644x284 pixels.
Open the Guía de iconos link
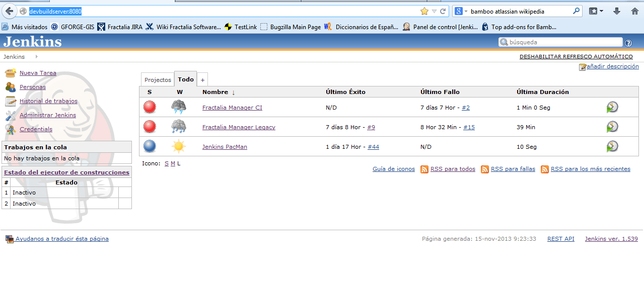pos(394,169)
